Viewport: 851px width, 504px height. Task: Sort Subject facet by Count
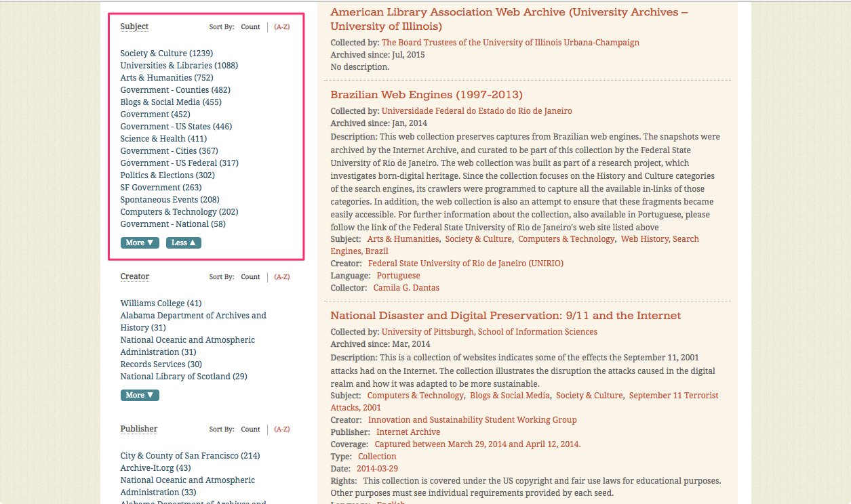(x=250, y=27)
